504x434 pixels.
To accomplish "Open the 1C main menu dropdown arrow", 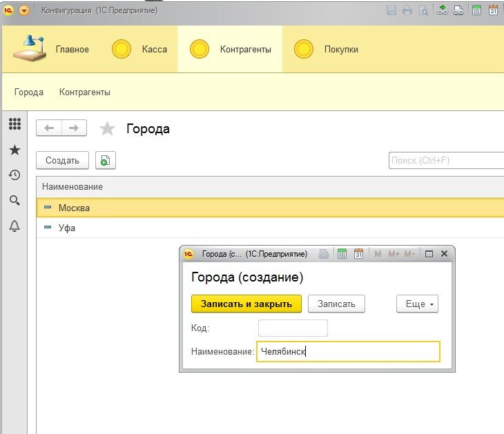I will [x=24, y=10].
